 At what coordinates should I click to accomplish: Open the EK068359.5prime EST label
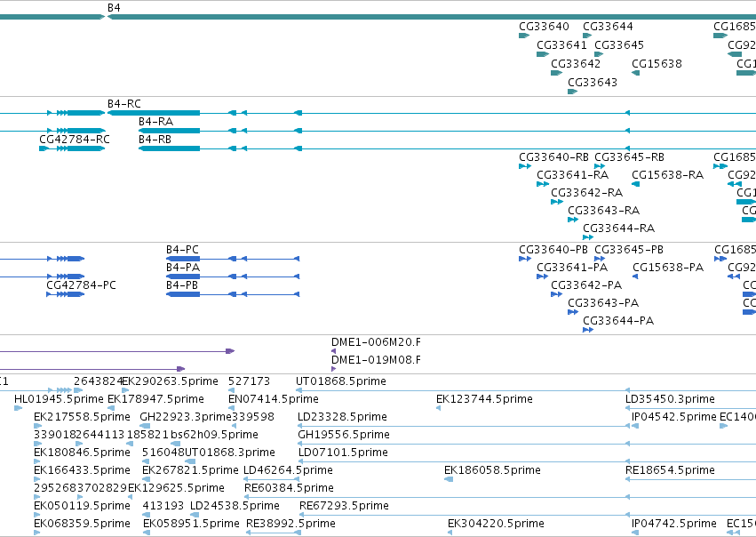82,524
